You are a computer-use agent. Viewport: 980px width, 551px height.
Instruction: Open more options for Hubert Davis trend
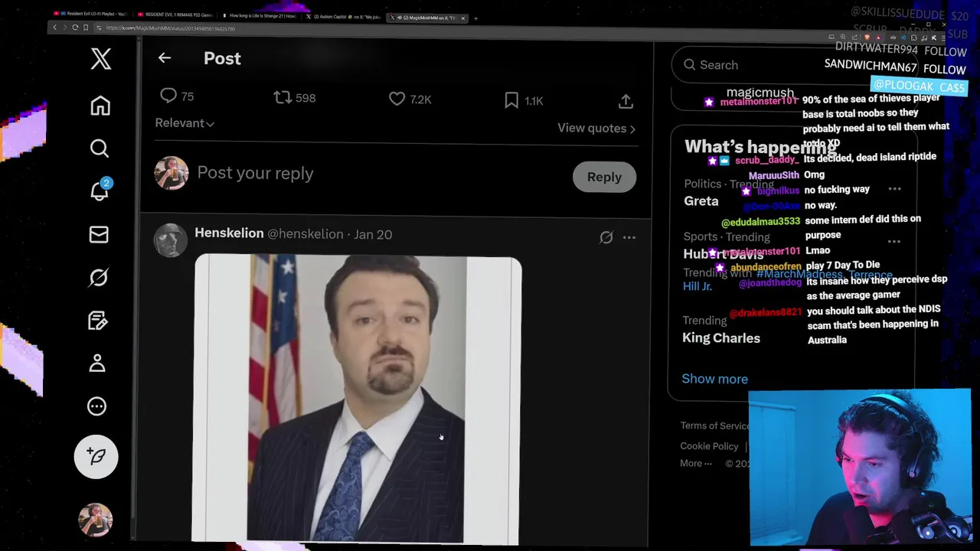893,241
